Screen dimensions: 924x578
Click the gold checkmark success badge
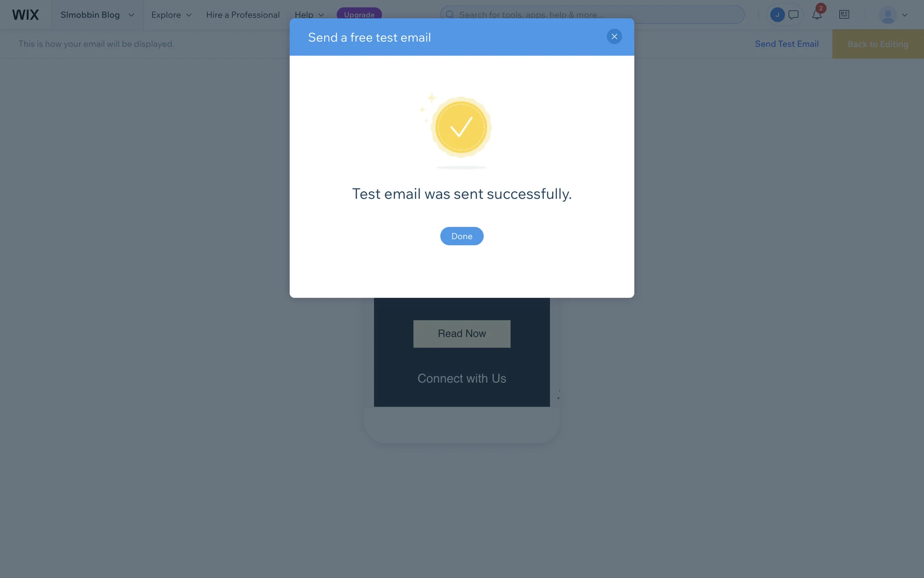[461, 127]
